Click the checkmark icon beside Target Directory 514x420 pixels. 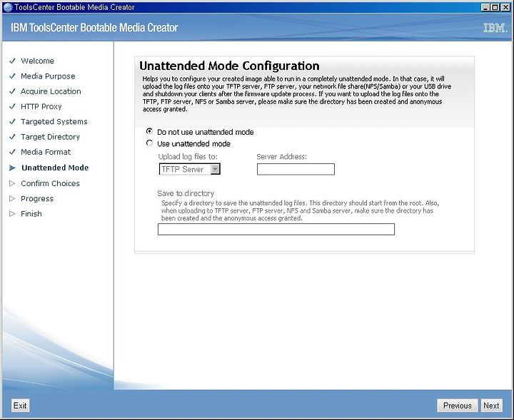coord(12,137)
